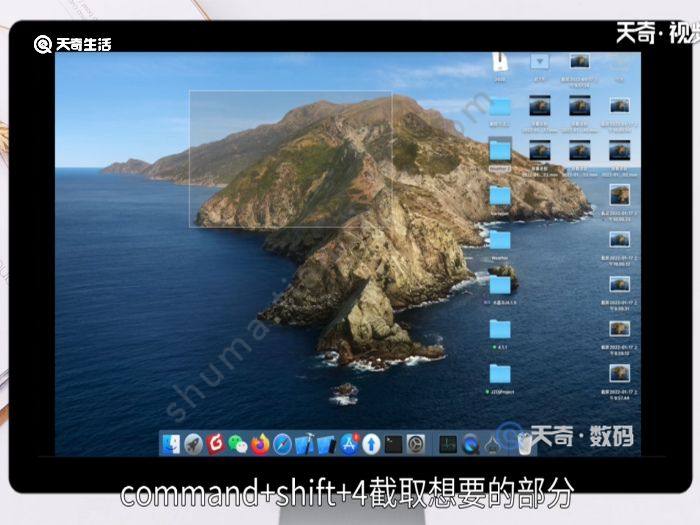Screen dimensions: 700x525
Task: Click the highlighted selected desktop folder
Action: [500, 150]
